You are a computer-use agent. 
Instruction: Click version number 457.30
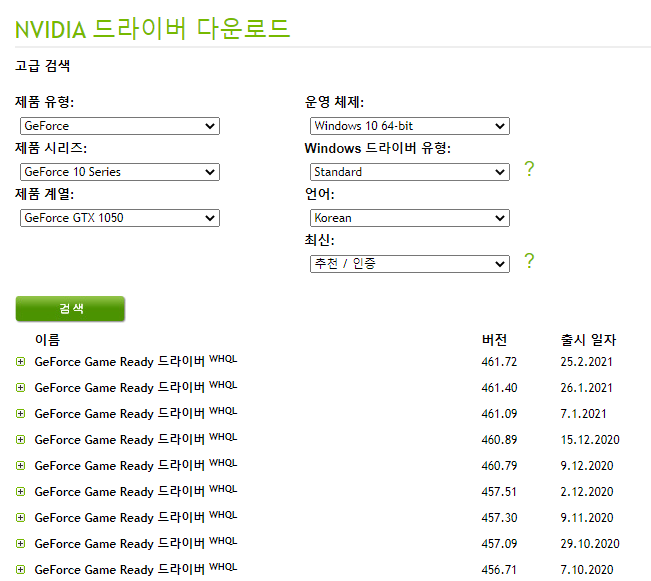499,517
